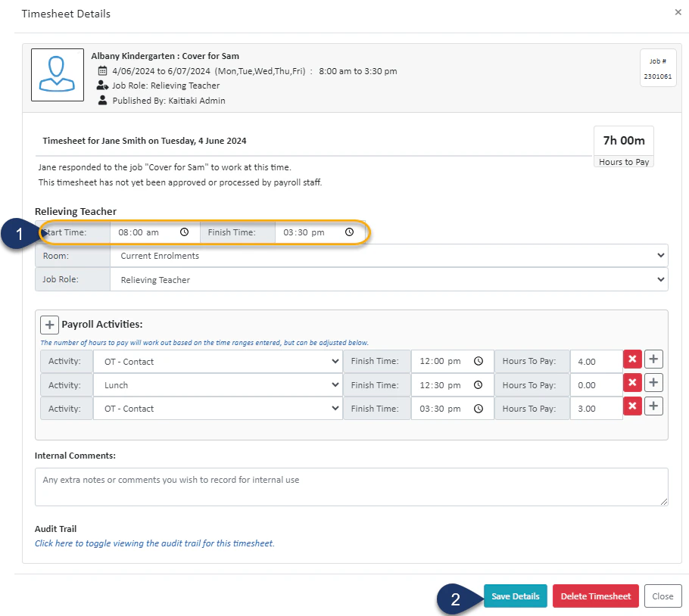Click the 'Audit Trail' heading
The width and height of the screenshot is (689, 616).
click(56, 529)
